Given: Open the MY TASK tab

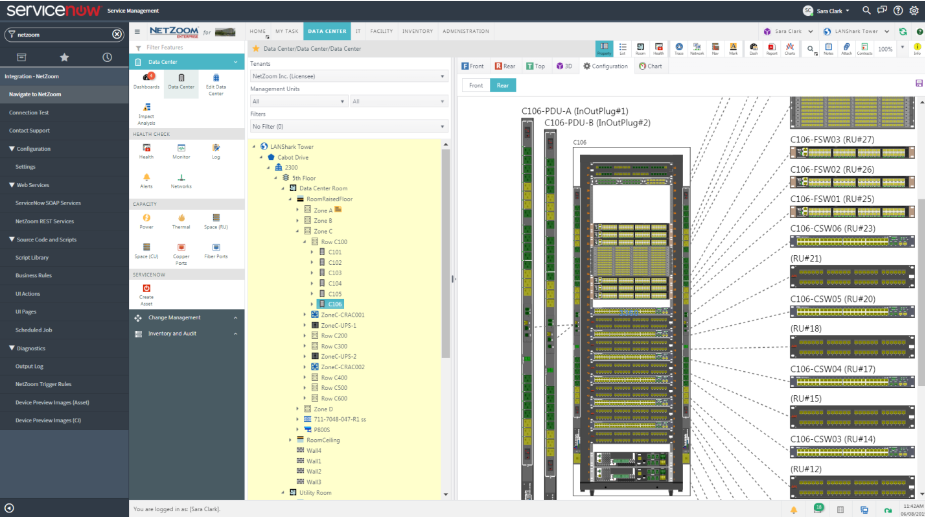Looking at the screenshot, I should pyautogui.click(x=287, y=31).
